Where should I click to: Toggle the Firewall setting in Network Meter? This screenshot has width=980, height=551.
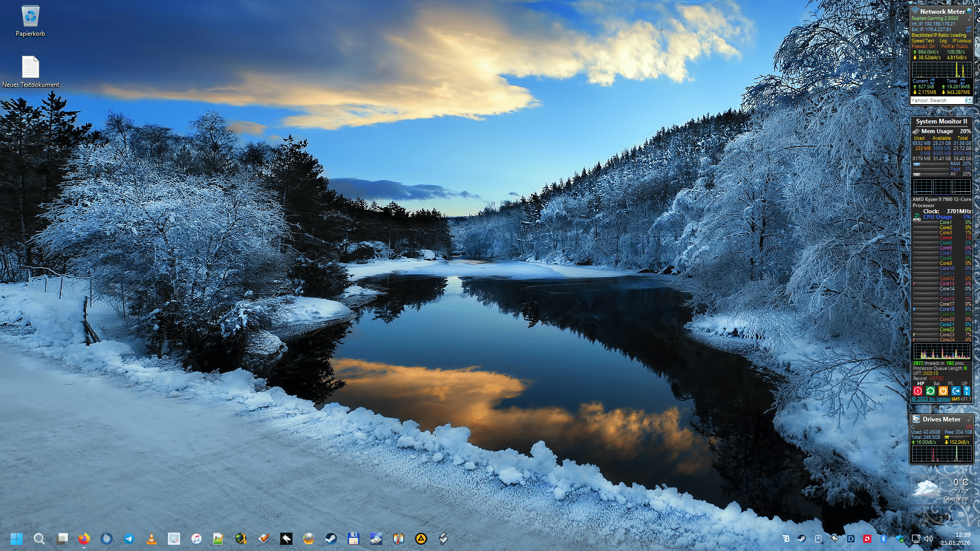pyautogui.click(x=923, y=46)
